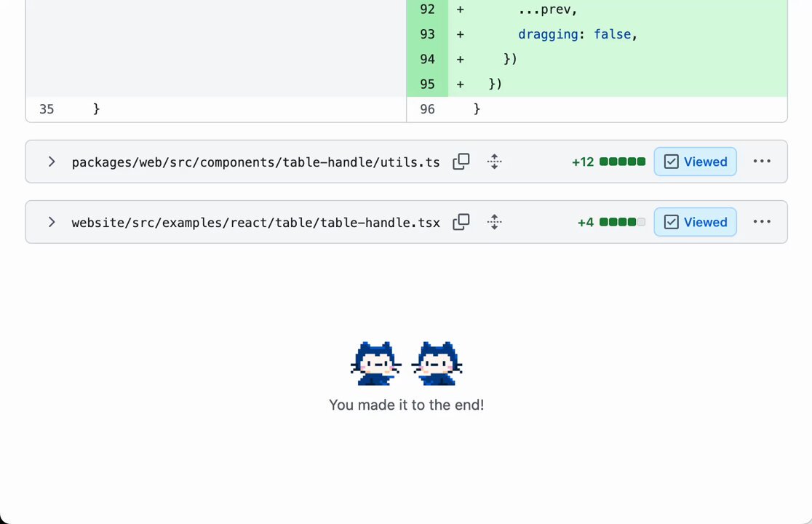This screenshot has height=524, width=812.
Task: Select added line number 95
Action: click(x=427, y=84)
